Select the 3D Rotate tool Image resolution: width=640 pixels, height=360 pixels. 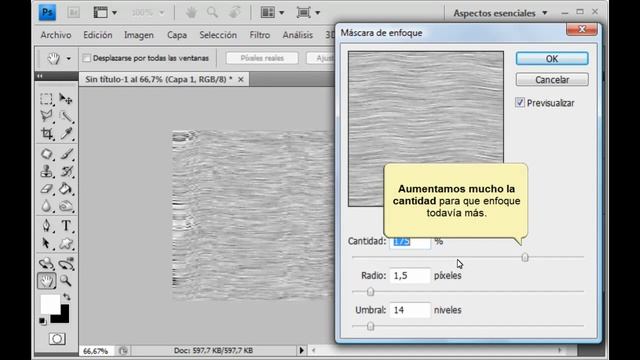tap(47, 264)
